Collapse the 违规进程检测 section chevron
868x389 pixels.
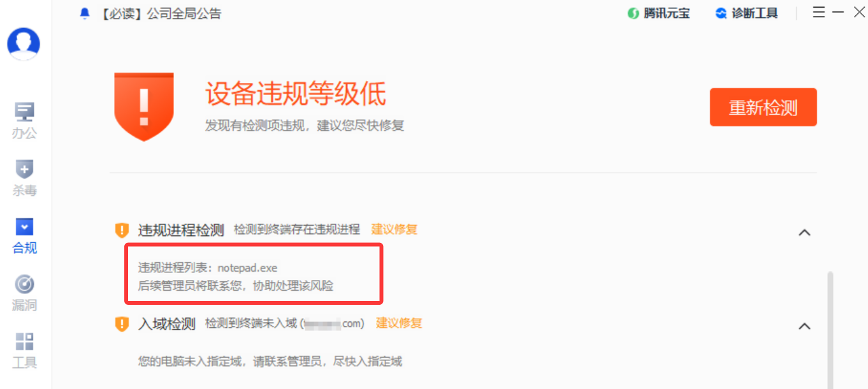tap(804, 232)
